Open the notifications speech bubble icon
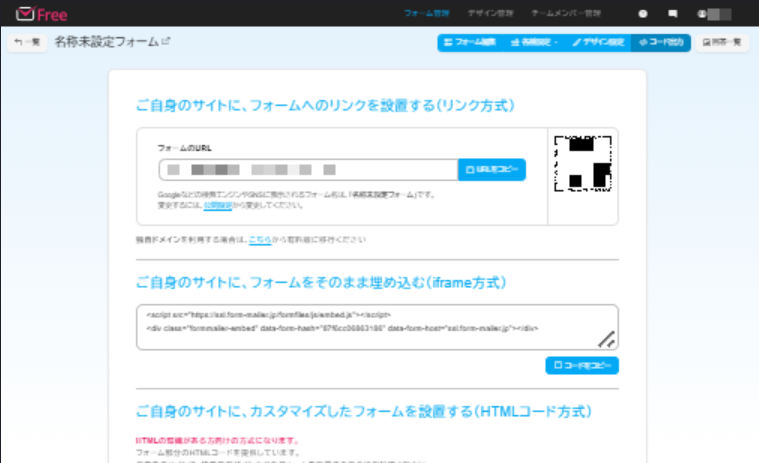Viewport: 759px width, 463px height. tap(672, 15)
